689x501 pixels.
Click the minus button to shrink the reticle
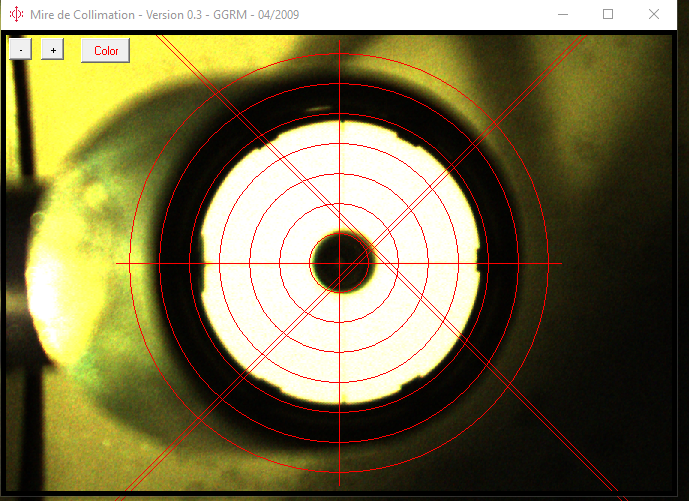pyautogui.click(x=21, y=49)
